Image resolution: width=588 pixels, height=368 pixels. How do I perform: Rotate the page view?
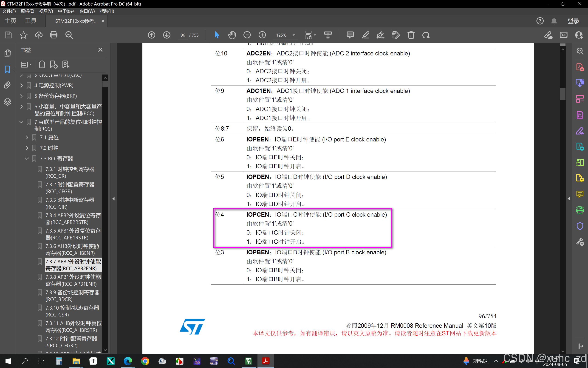426,35
